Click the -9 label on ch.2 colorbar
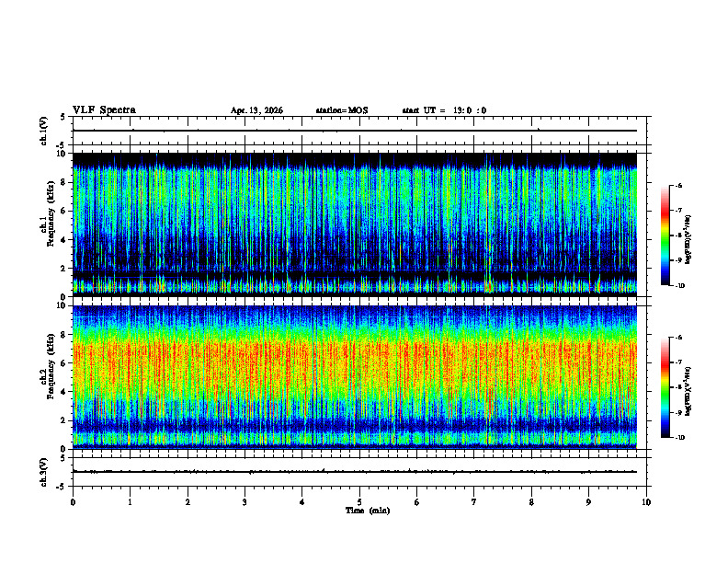 (678, 412)
